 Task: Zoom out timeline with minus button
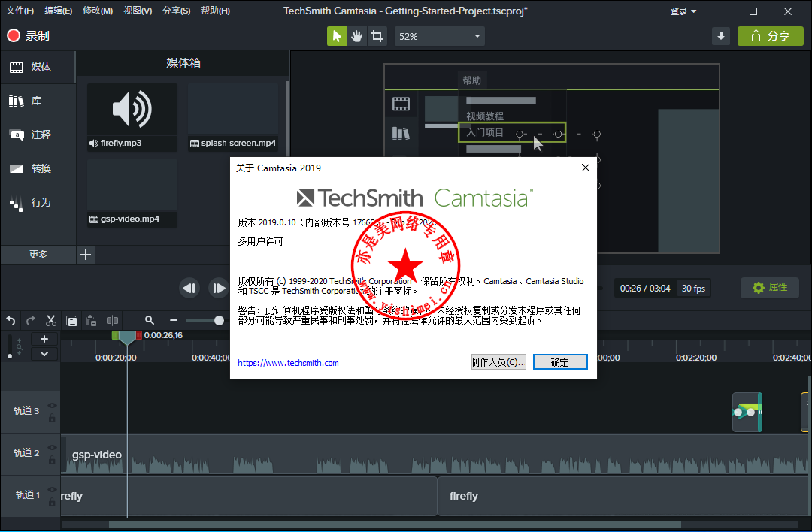click(174, 321)
